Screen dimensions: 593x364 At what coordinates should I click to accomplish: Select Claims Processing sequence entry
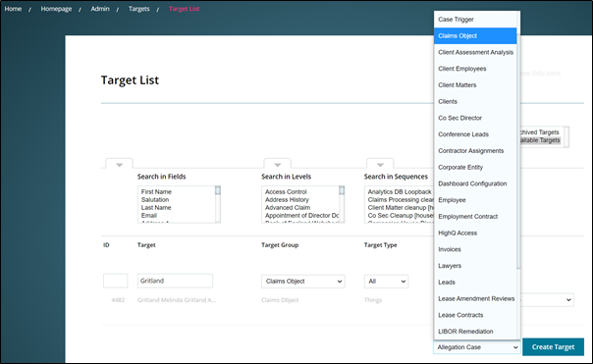tap(401, 200)
